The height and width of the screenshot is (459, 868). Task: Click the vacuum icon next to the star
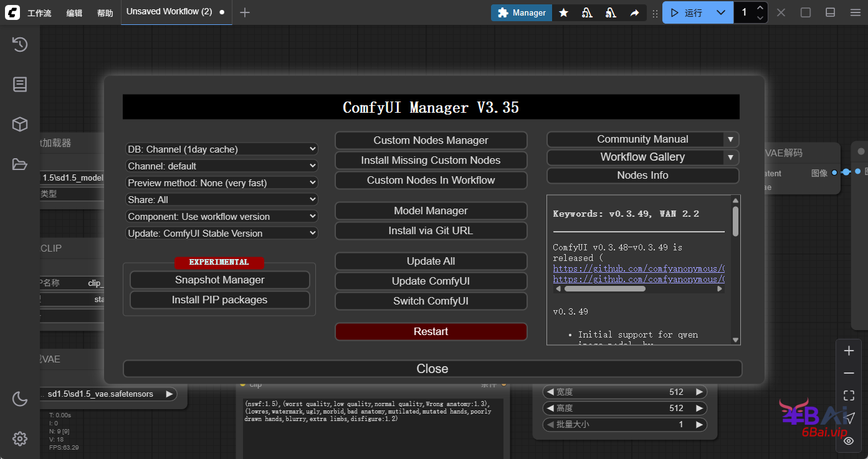point(587,12)
